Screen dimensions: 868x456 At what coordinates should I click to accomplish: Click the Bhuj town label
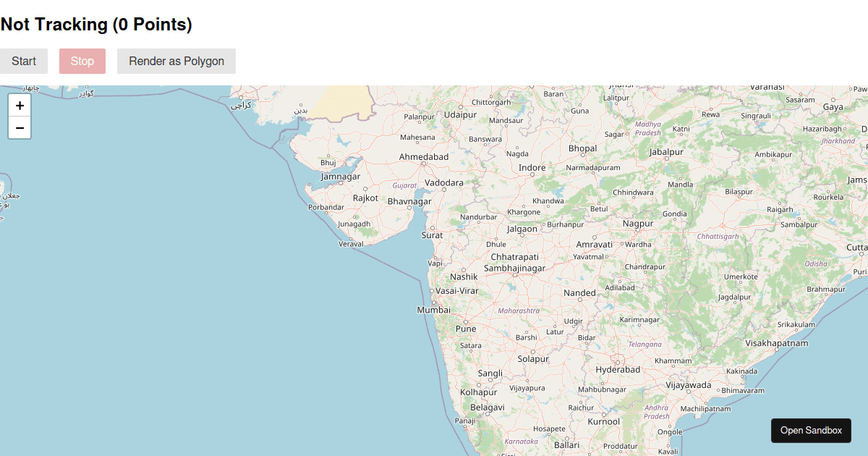click(x=328, y=163)
